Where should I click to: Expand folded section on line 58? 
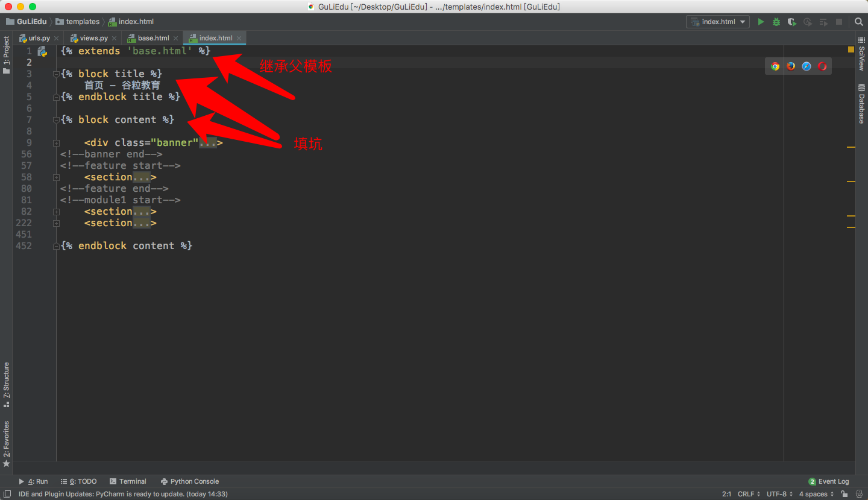(56, 177)
